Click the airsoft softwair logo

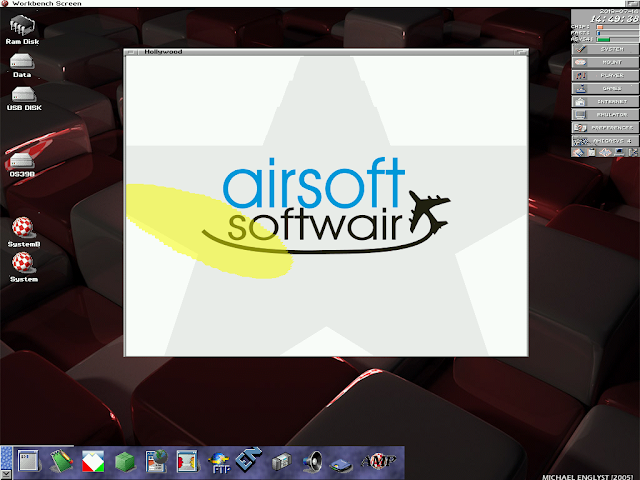[x=327, y=204]
